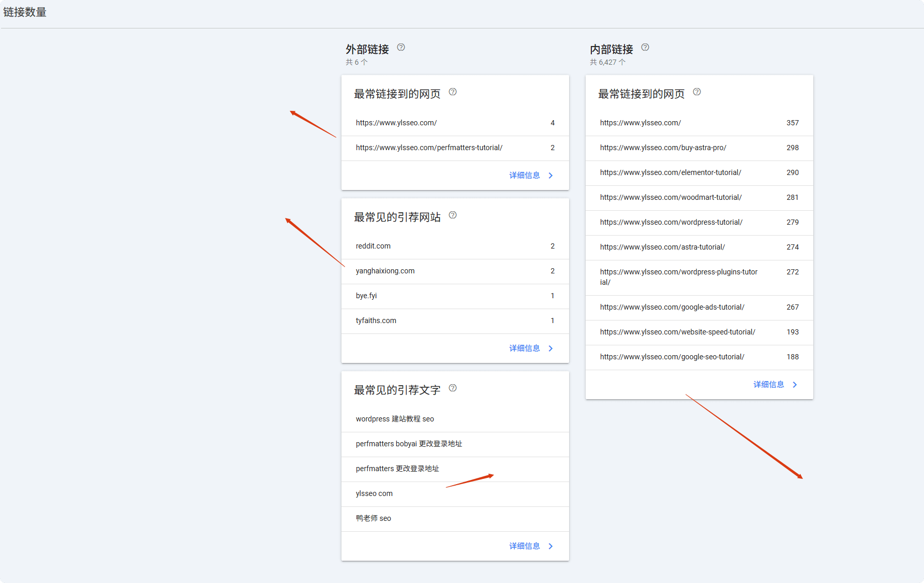Open the tyfaiths.com referring site row
The height and width of the screenshot is (583, 924).
(x=455, y=321)
